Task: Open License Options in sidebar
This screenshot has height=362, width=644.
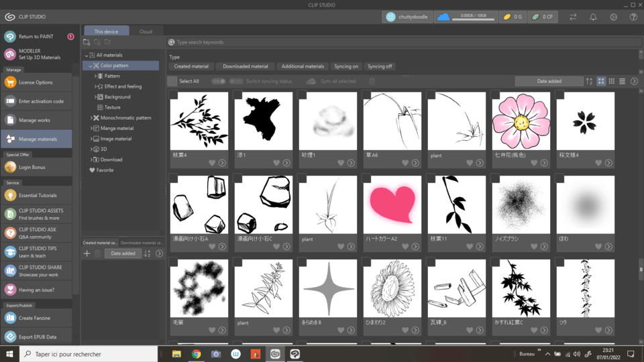Action: pyautogui.click(x=36, y=82)
